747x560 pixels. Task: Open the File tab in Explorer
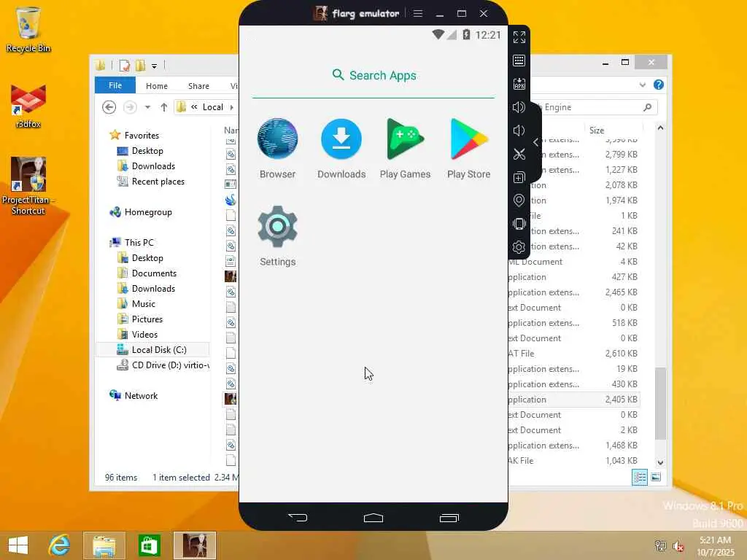click(115, 85)
